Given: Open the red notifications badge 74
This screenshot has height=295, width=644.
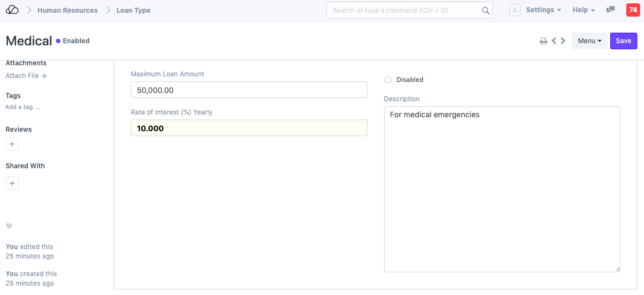Looking at the screenshot, I should 632,10.
